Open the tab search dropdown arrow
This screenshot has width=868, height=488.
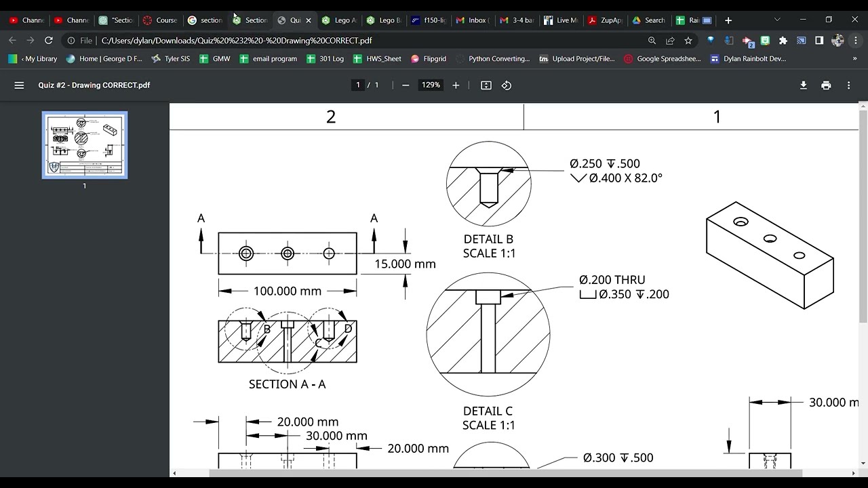click(777, 20)
